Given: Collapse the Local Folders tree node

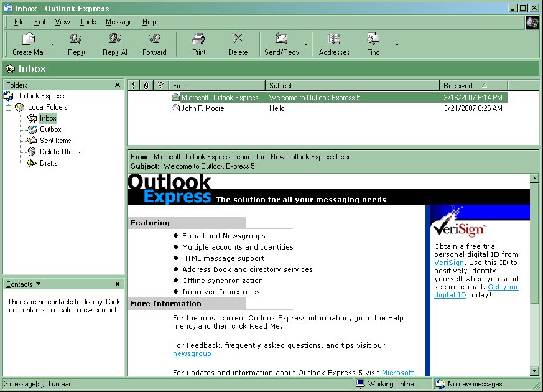Looking at the screenshot, I should tap(9, 108).
